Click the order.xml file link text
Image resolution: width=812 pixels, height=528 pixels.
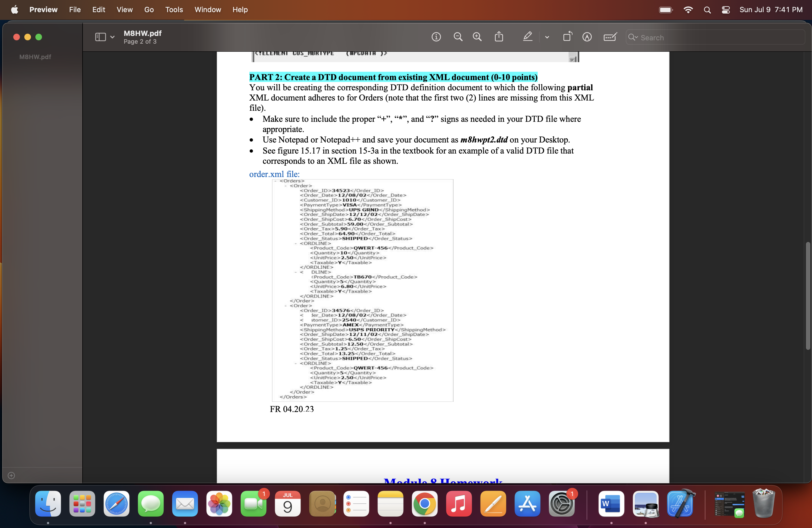point(274,174)
